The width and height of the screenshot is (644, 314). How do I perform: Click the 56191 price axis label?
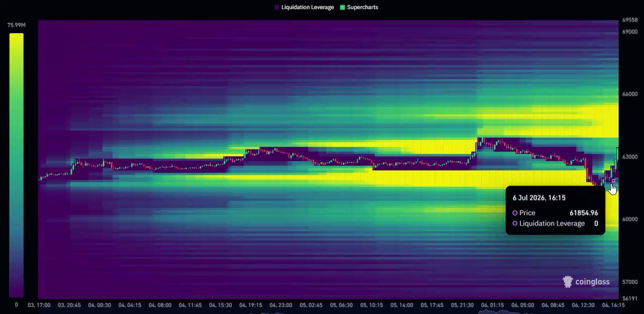pyautogui.click(x=629, y=298)
